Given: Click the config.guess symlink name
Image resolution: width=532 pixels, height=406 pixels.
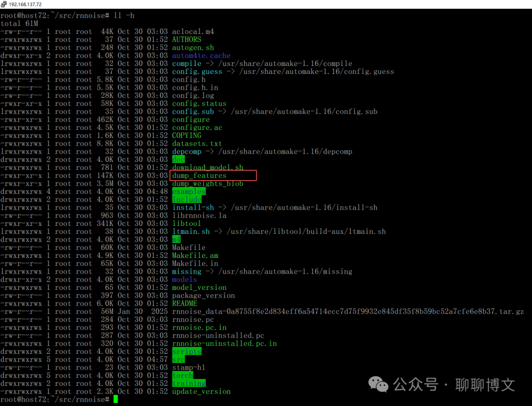Looking at the screenshot, I should click(197, 71).
